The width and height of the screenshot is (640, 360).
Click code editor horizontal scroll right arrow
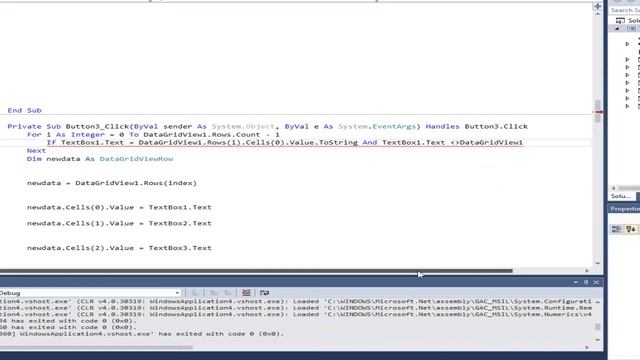pyautogui.click(x=587, y=271)
